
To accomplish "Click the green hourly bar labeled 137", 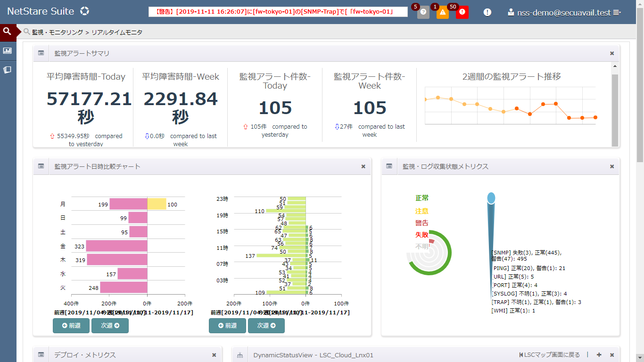I will [281, 256].
